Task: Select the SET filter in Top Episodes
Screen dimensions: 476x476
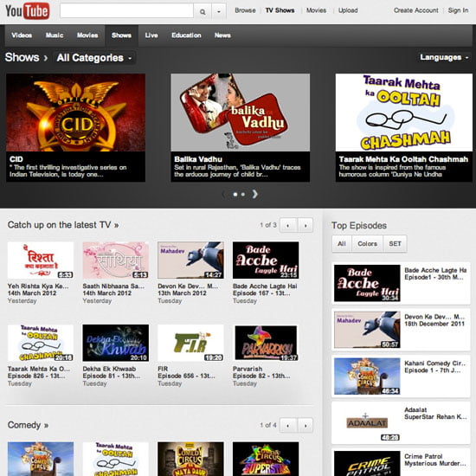Action: 395,244
